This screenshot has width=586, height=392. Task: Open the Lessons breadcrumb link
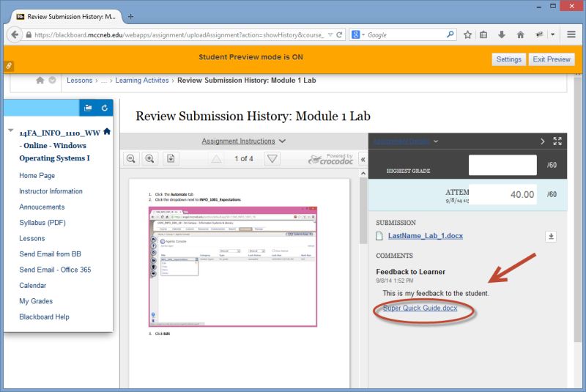[x=79, y=80]
